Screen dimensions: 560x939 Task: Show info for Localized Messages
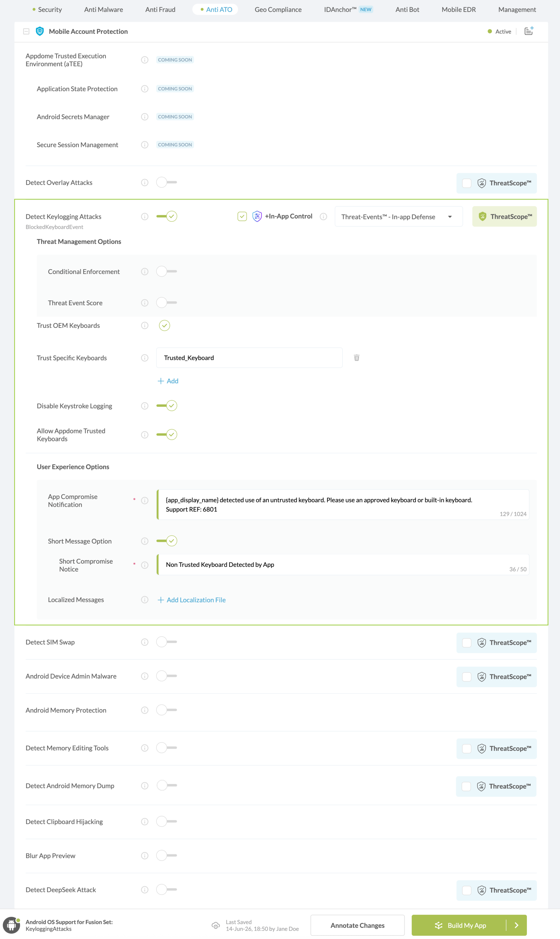145,599
